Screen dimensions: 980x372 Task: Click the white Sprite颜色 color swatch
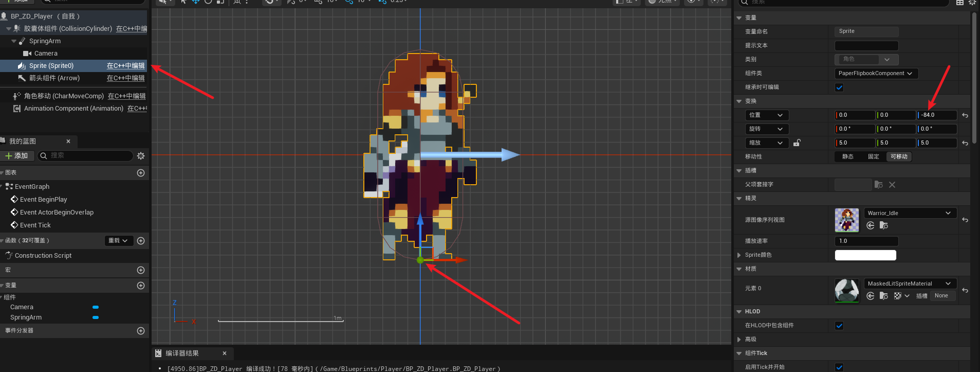point(865,255)
